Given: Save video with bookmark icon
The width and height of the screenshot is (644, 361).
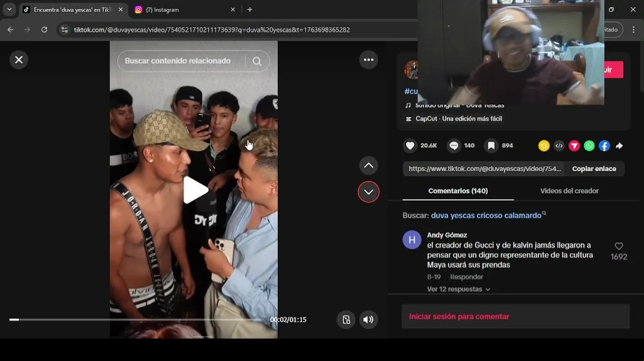Looking at the screenshot, I should pos(492,145).
